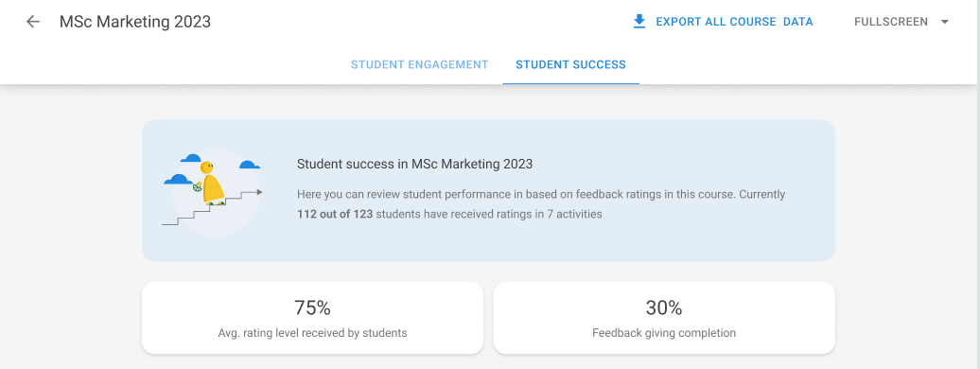This screenshot has width=980, height=369.
Task: Click the 112 out of 123 bold text
Action: pos(335,214)
